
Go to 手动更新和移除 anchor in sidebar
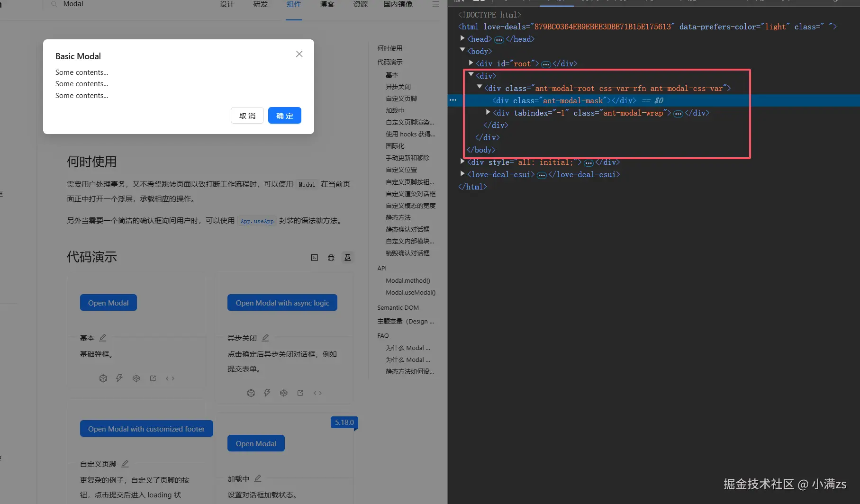click(407, 158)
